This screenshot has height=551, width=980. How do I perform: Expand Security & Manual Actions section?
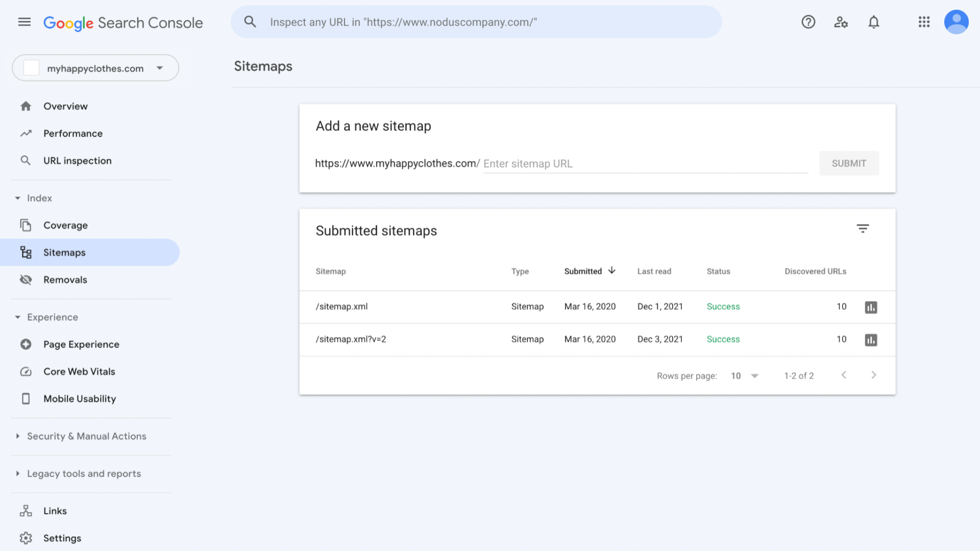[17, 436]
